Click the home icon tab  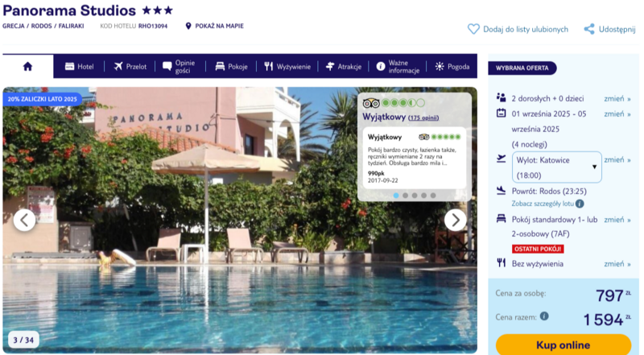coord(27,66)
